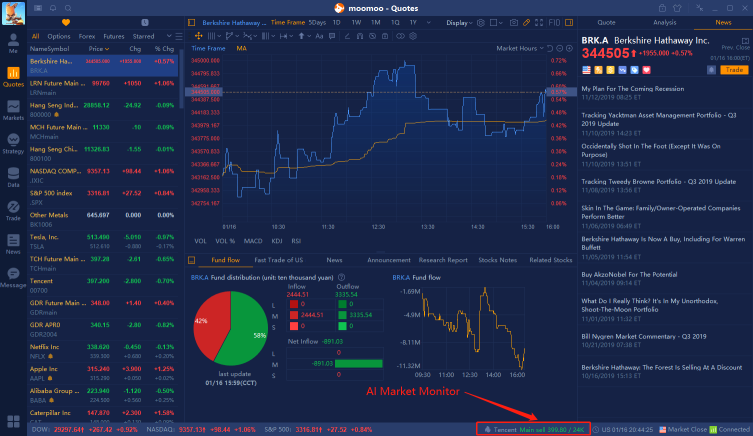Select the Options watchlist filter
Viewport: 753px width, 436px height.
tap(59, 36)
